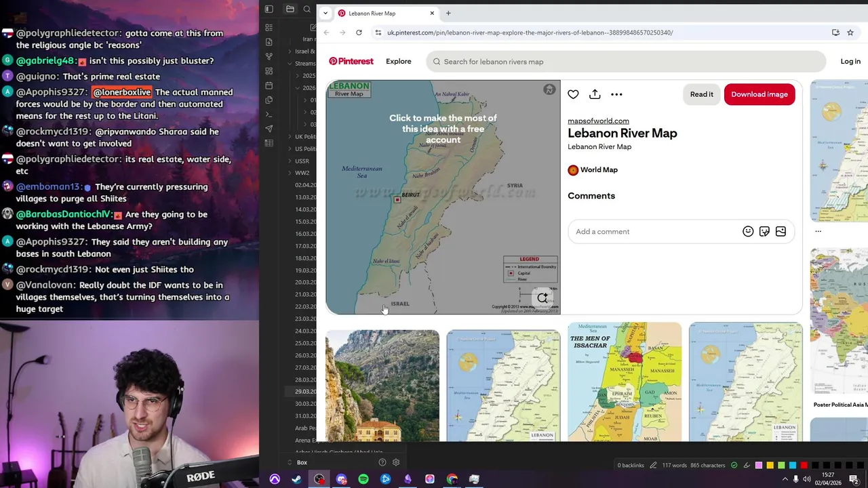Image resolution: width=868 pixels, height=488 pixels.
Task: Click the Read it button
Action: 701,94
